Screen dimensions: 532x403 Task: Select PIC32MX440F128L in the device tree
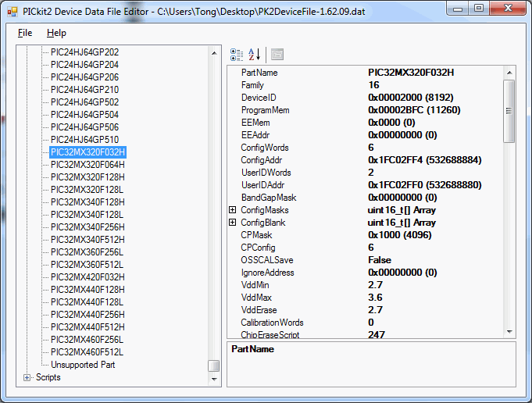pos(87,302)
